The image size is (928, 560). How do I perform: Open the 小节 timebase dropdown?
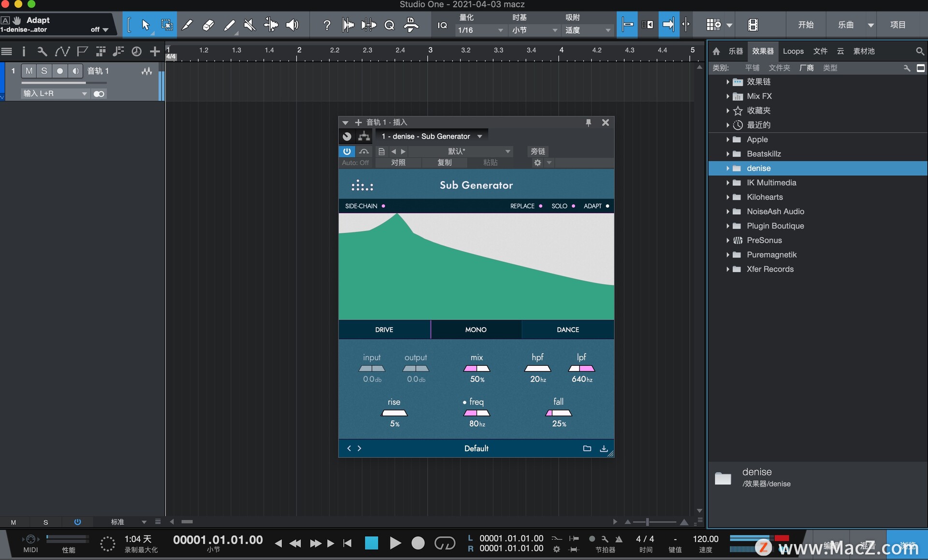pyautogui.click(x=534, y=30)
